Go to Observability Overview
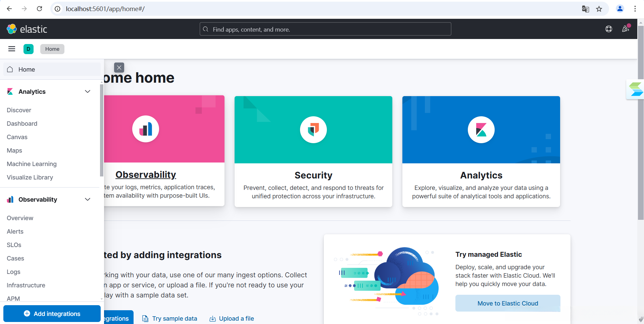Viewport: 644px width, 324px height. pos(20,218)
